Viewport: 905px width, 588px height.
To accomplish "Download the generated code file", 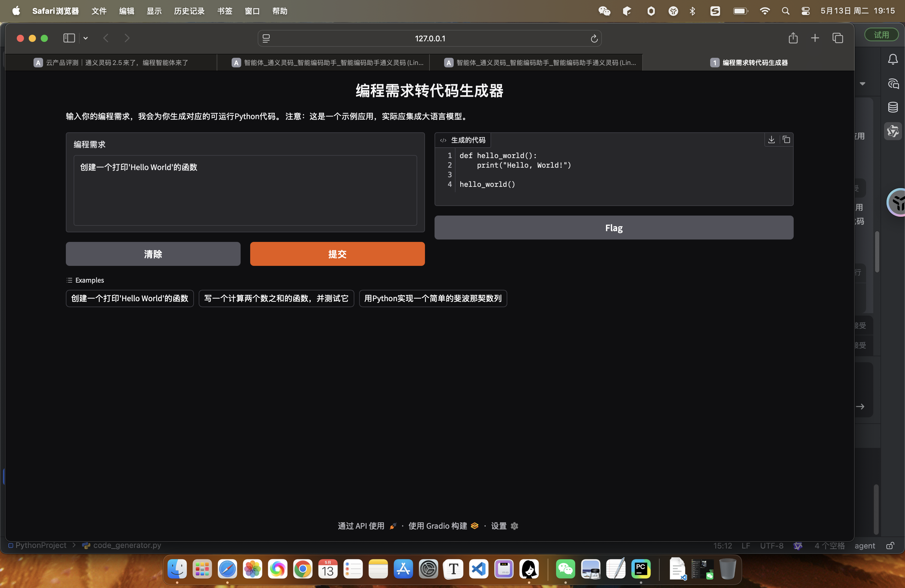I will pos(771,140).
